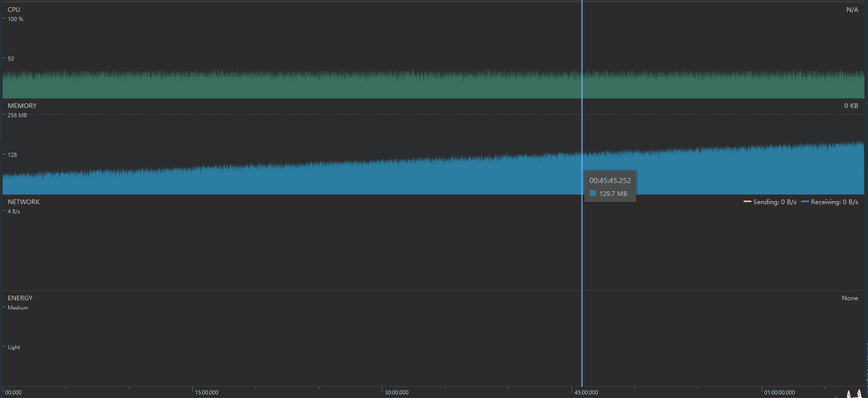The height and width of the screenshot is (398, 868).
Task: Click the 00.000 start mark on the timeline
Action: (x=13, y=392)
